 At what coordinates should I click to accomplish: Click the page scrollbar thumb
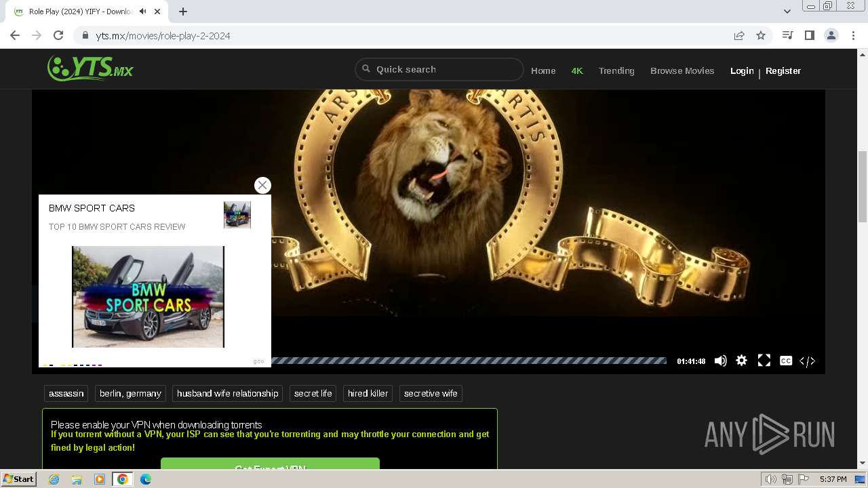tap(863, 186)
